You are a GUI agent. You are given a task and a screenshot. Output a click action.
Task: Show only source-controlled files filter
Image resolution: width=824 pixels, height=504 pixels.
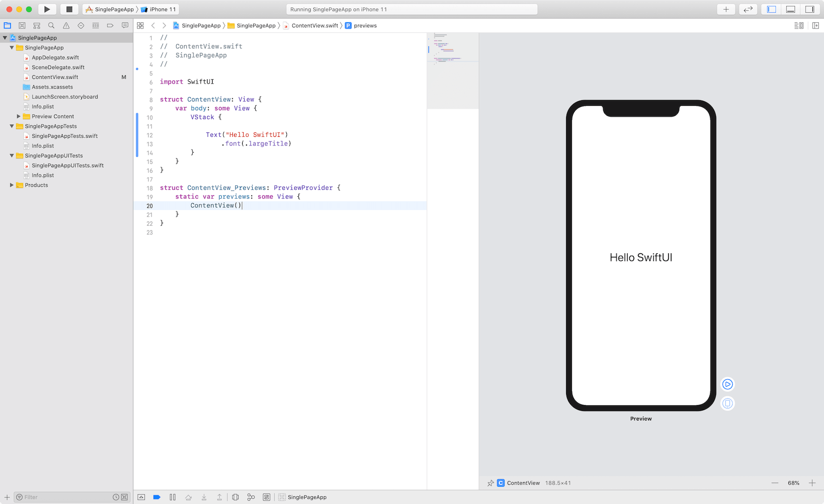click(x=124, y=497)
